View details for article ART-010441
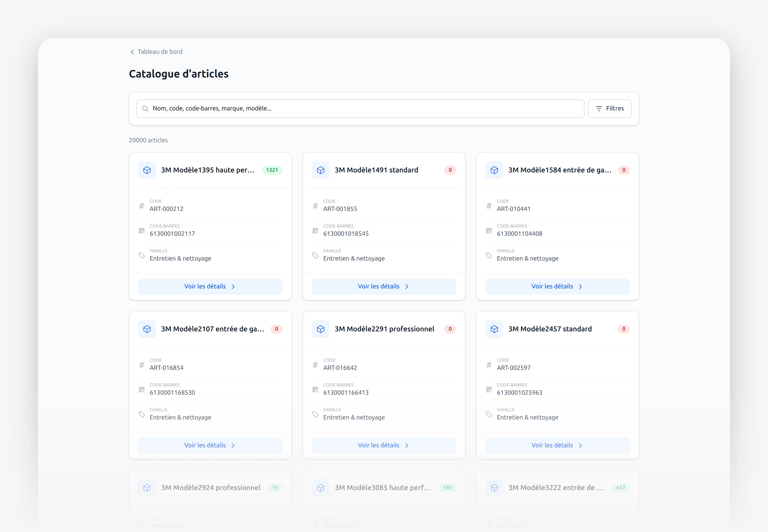 click(557, 287)
